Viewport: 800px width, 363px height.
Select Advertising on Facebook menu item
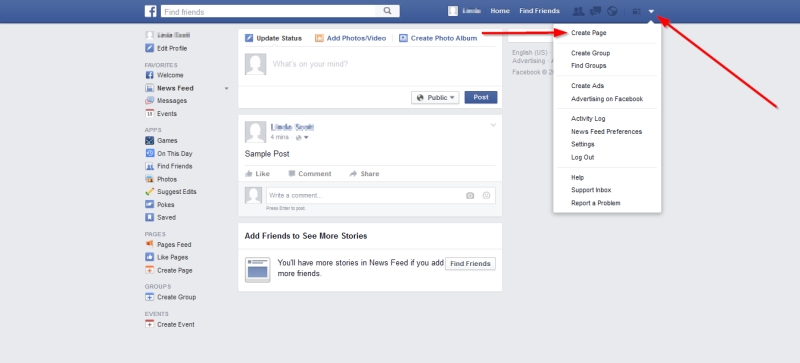[x=607, y=99]
